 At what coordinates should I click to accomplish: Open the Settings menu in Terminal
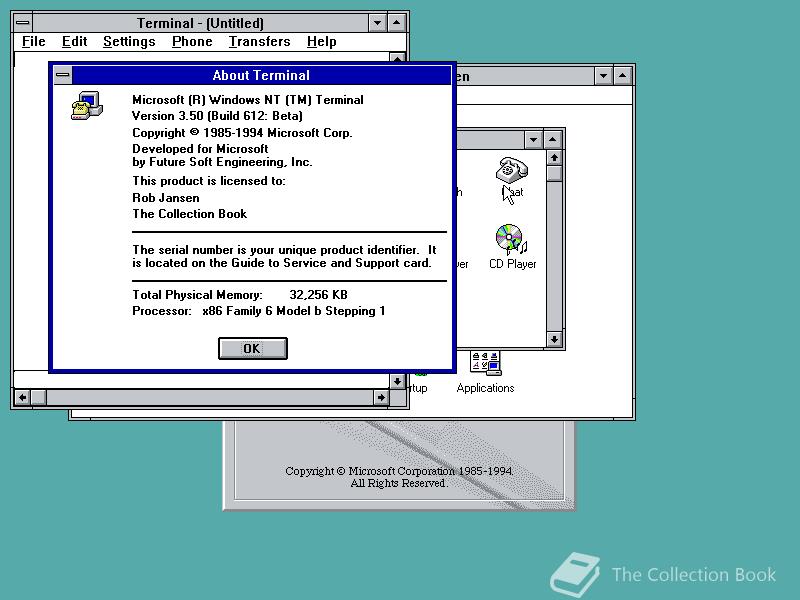pyautogui.click(x=129, y=41)
